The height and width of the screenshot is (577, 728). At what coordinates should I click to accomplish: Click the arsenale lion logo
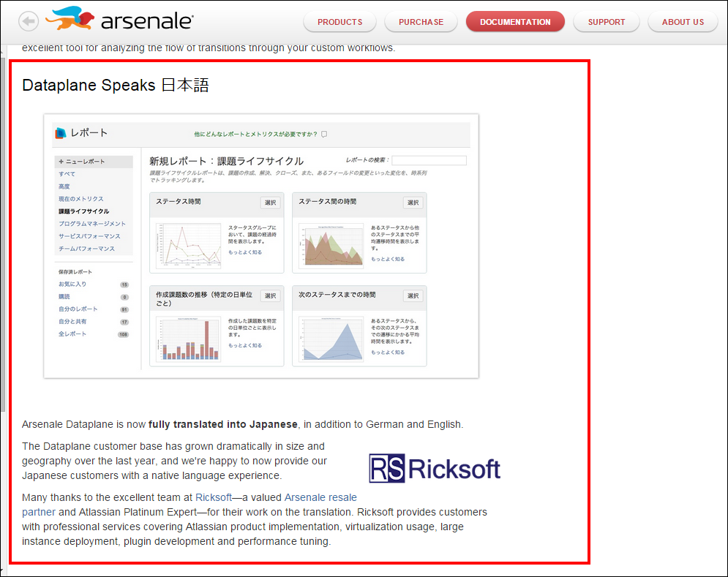70,18
